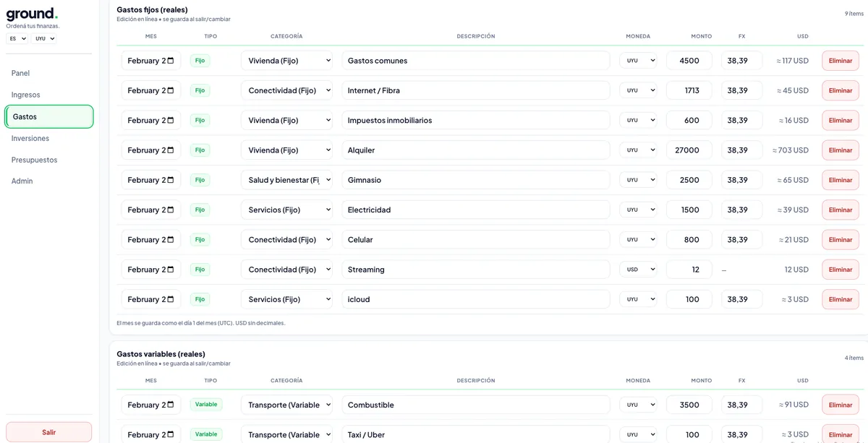This screenshot has height=443, width=868.
Task: Open currency dropdown for Streaming row
Action: click(x=638, y=270)
